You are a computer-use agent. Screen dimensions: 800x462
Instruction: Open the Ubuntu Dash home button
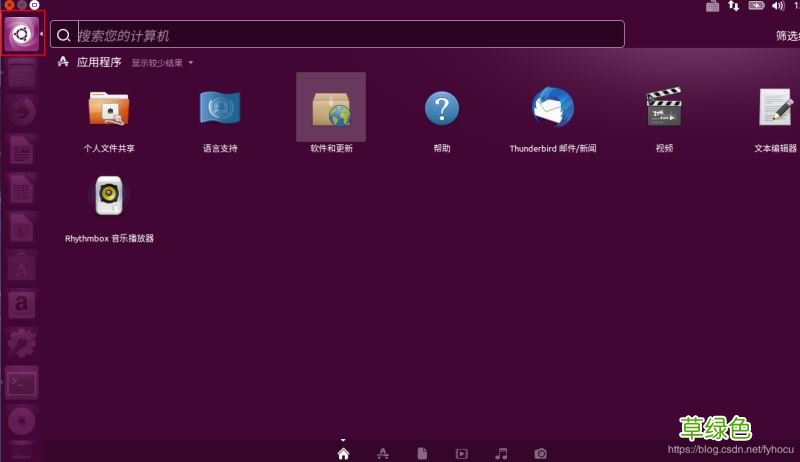point(22,34)
